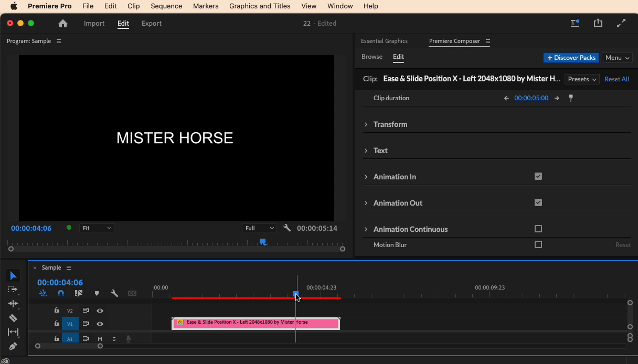The image size is (638, 364).
Task: Expand the Transform section
Action: (366, 124)
